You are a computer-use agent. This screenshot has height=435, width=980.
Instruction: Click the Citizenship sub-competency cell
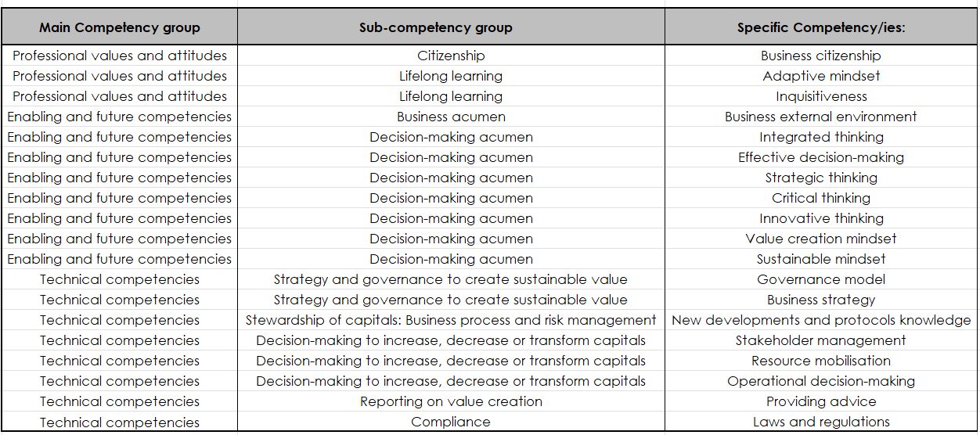pyautogui.click(x=451, y=56)
